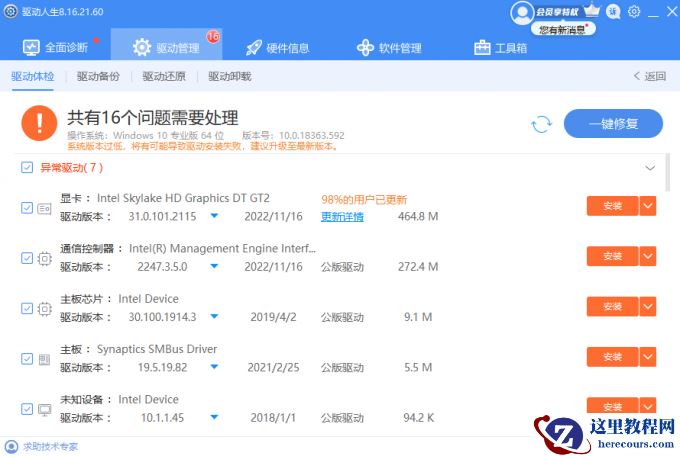Screen dimensions: 680x456
Task: Install the 主板芯片 Intel Device driver
Action: (x=612, y=306)
